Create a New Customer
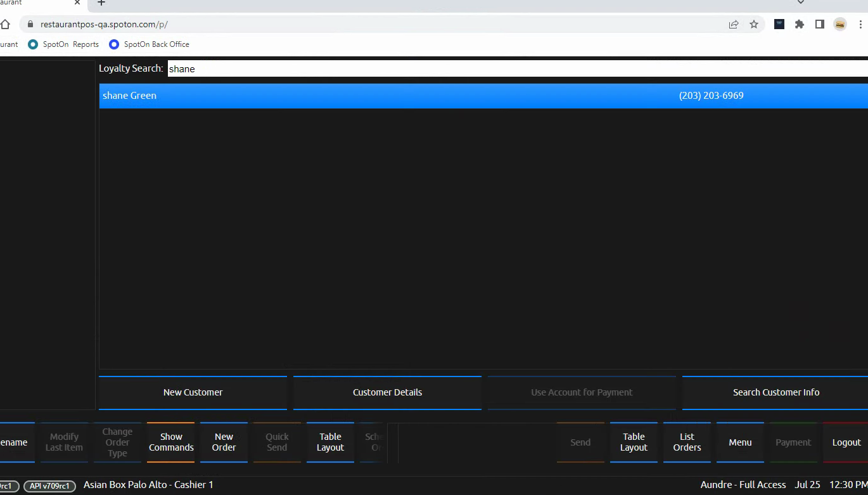The image size is (868, 495). [193, 392]
